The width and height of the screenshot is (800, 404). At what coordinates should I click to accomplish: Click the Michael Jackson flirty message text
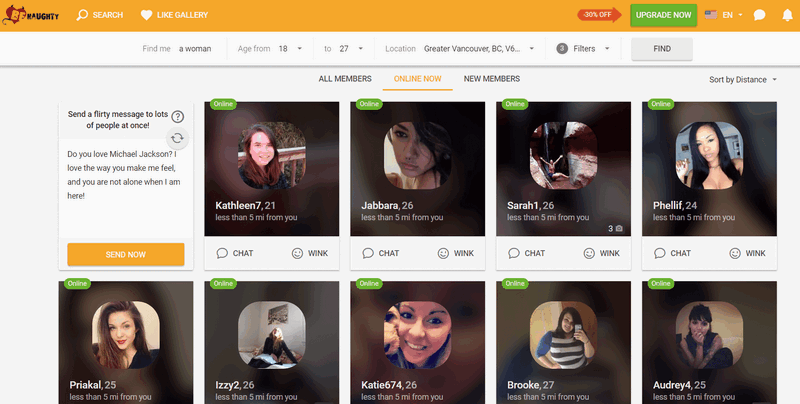tap(124, 175)
